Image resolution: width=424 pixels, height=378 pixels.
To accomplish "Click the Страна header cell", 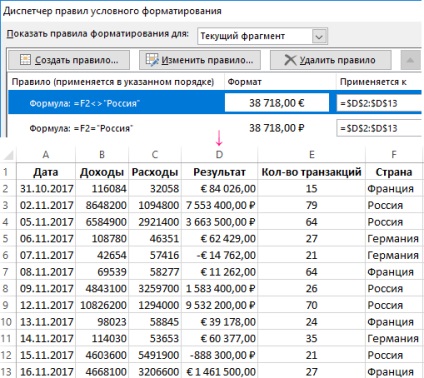I will [394, 172].
